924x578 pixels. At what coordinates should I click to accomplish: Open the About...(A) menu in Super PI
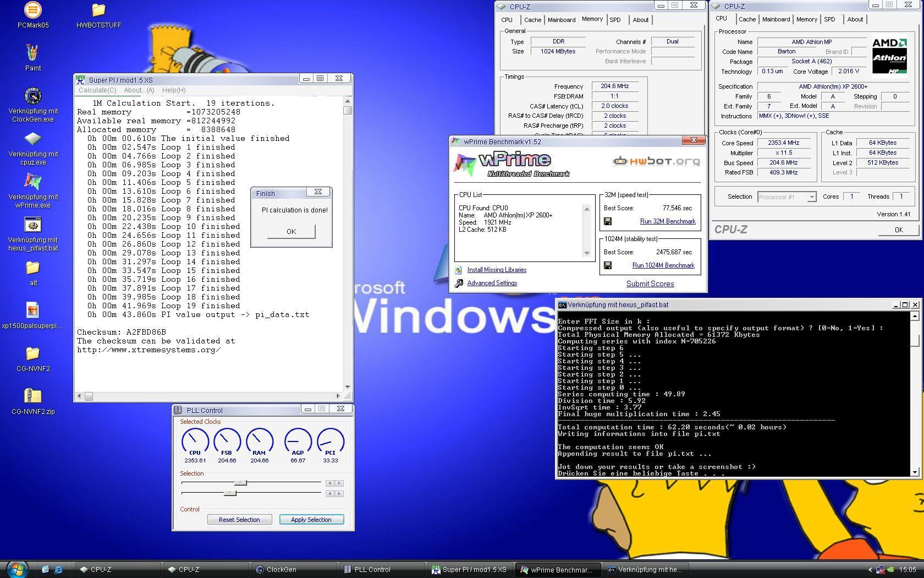pyautogui.click(x=139, y=90)
